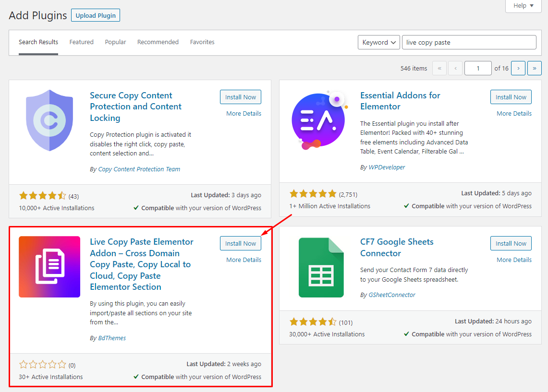
Task: Install the Live Copy Paste Elementor Addon
Action: coord(240,243)
